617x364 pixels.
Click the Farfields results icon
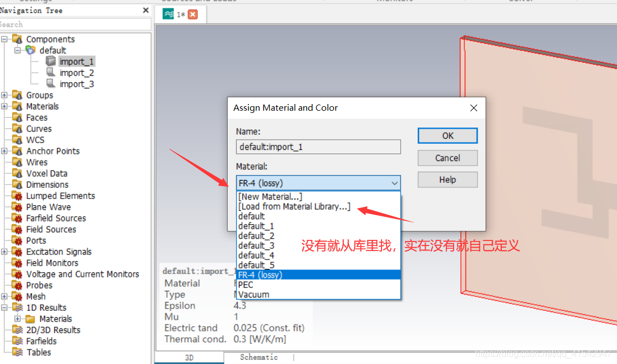[x=17, y=341]
